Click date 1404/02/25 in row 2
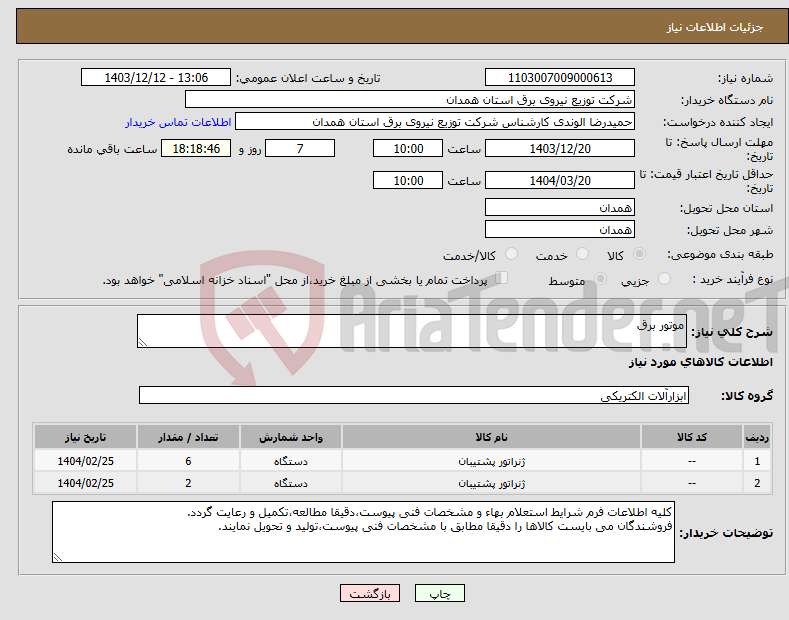Viewport: 789px width, 620px height. click(x=86, y=483)
